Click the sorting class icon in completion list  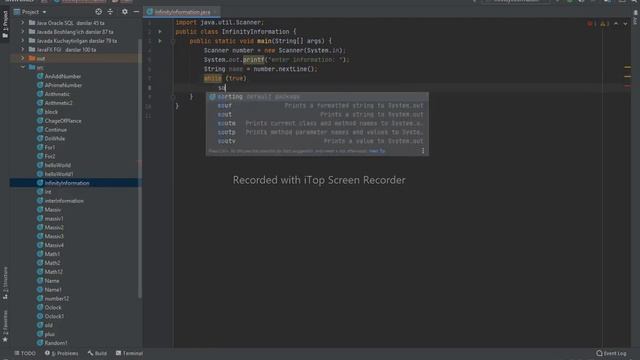tap(212, 97)
